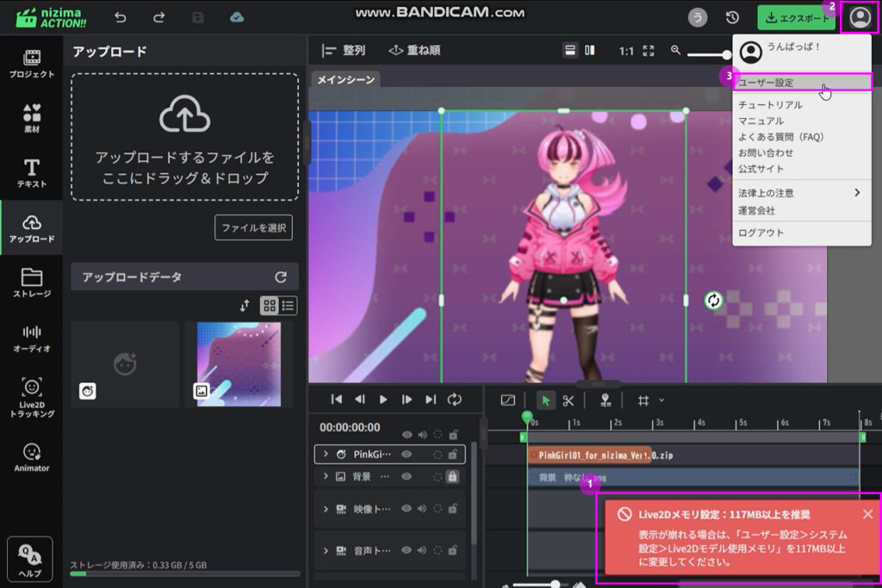Screen dimensions: 882x588
Task: Toggle loop playback in transport controls
Action: coord(455,399)
